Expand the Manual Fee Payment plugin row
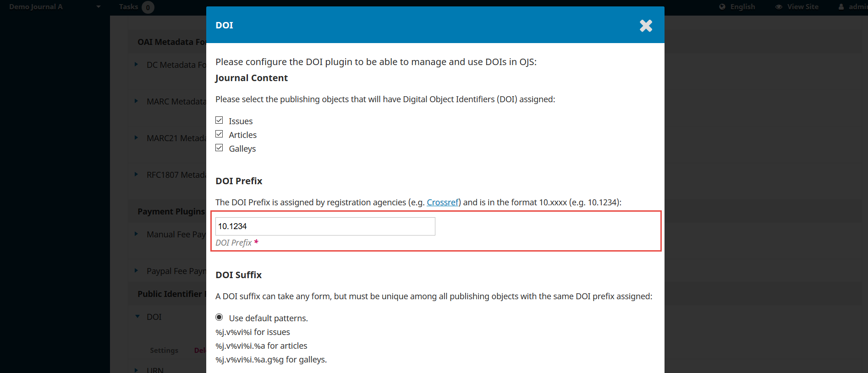 click(136, 234)
